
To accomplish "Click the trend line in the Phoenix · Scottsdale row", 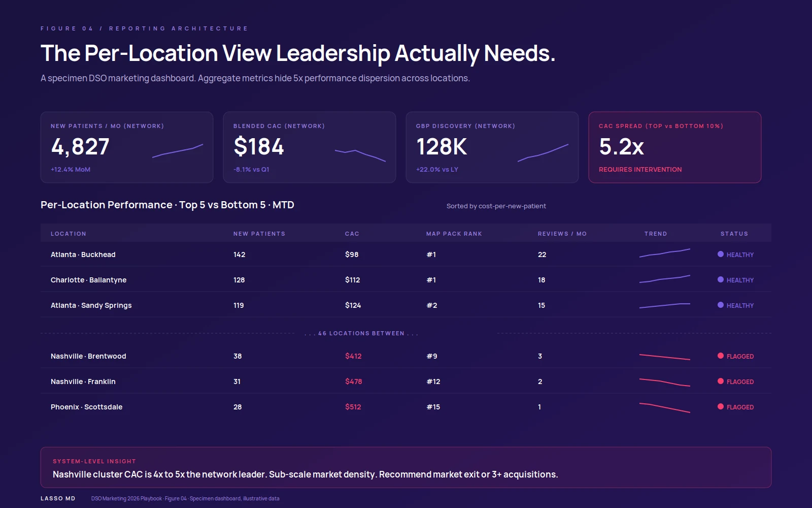I will pyautogui.click(x=665, y=407).
